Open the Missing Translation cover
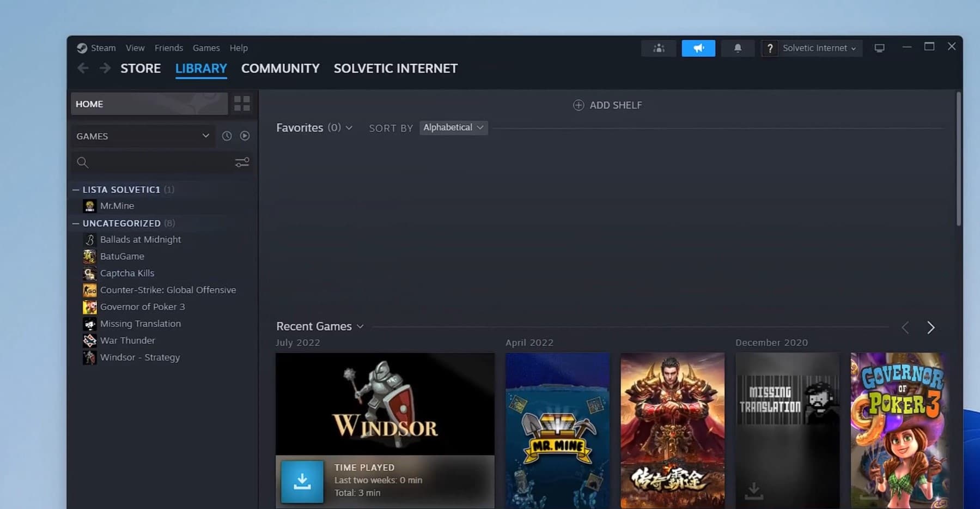This screenshot has width=980, height=509. click(788, 431)
